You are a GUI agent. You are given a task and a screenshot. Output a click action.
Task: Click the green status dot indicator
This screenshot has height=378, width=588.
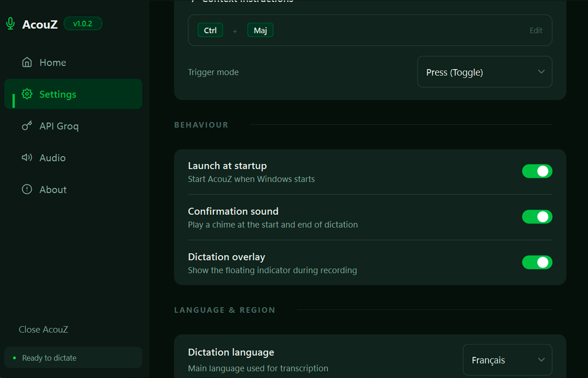[14, 358]
